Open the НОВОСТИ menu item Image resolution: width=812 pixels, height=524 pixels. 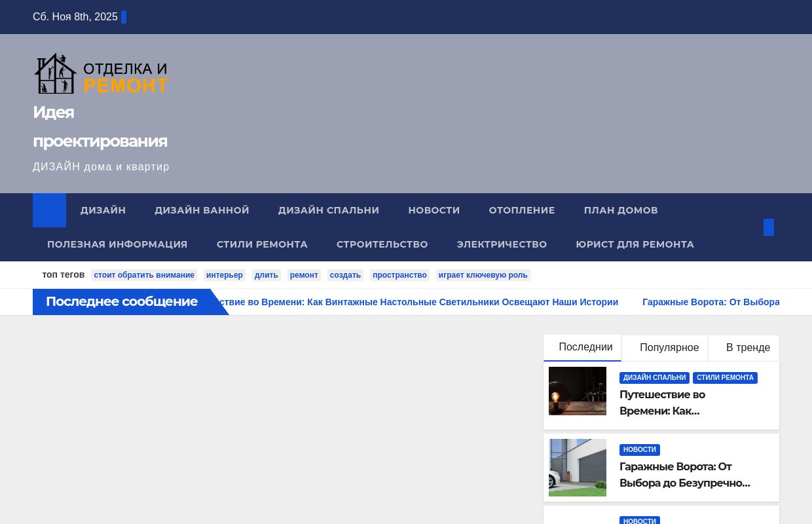point(434,210)
